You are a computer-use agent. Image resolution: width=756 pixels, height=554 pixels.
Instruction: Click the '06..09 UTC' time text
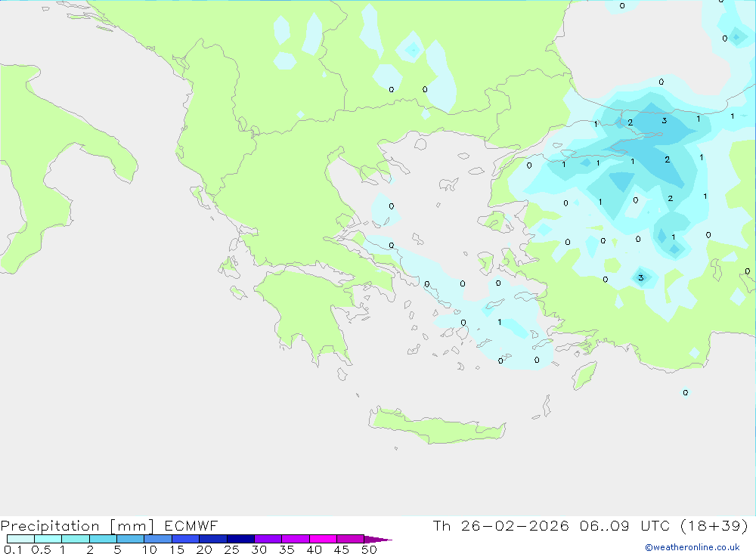625,526
